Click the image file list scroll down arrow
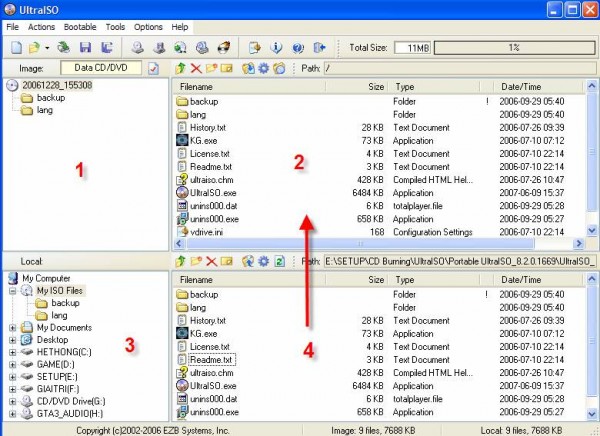 pyautogui.click(x=592, y=230)
